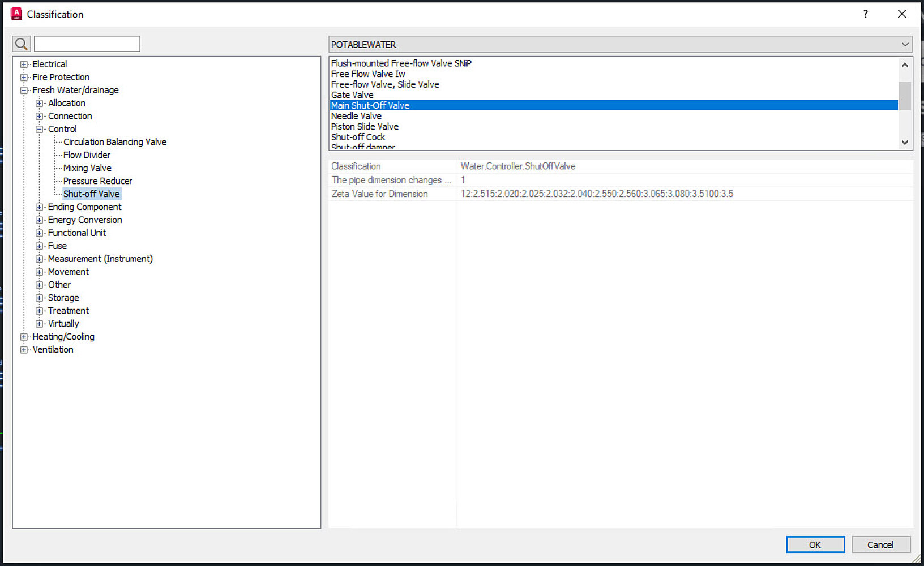924x566 pixels.
Task: Choose Main Shut-Off Valve entry
Action: pyautogui.click(x=614, y=105)
